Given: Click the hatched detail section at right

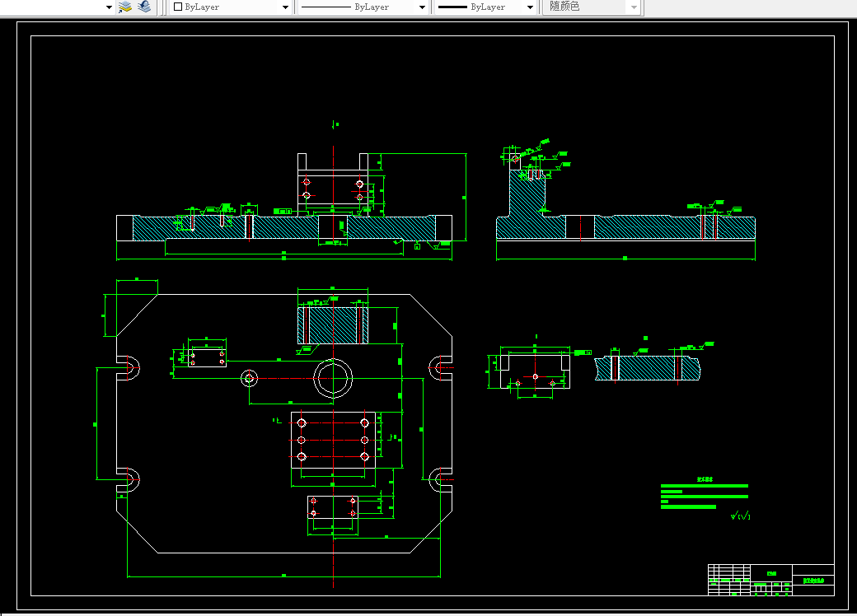Looking at the screenshot, I should point(648,369).
